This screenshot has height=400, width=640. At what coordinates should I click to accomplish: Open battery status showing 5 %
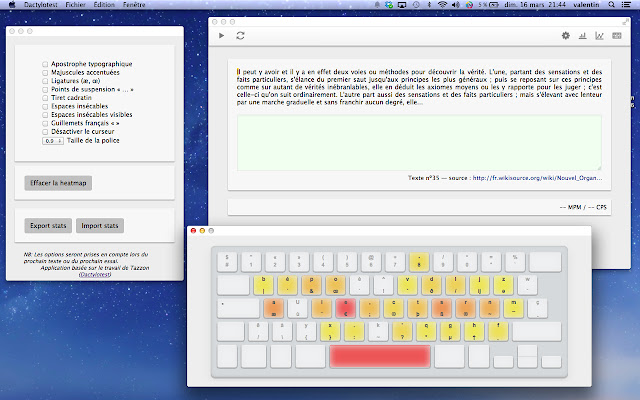(x=489, y=4)
